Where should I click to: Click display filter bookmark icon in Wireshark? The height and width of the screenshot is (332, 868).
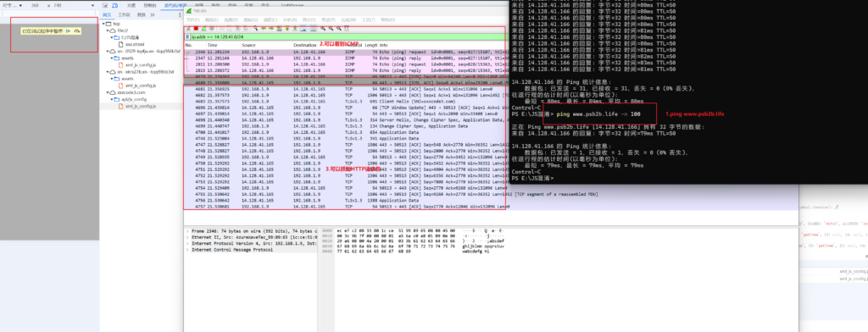point(187,37)
